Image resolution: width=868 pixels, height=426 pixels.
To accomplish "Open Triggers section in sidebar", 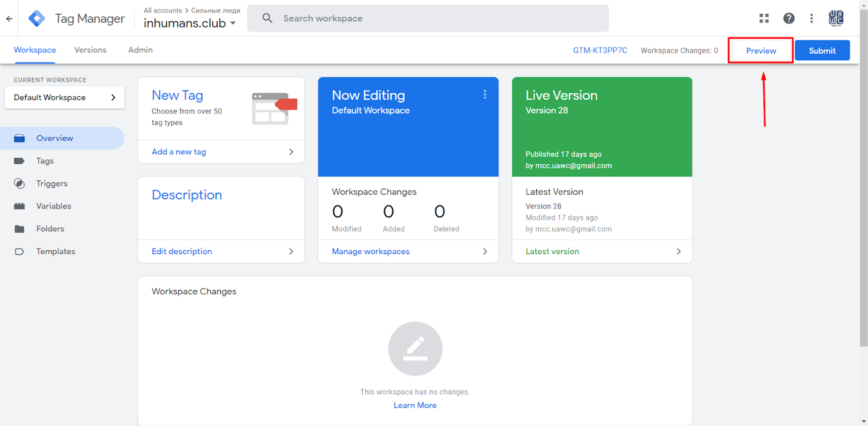I will point(52,183).
